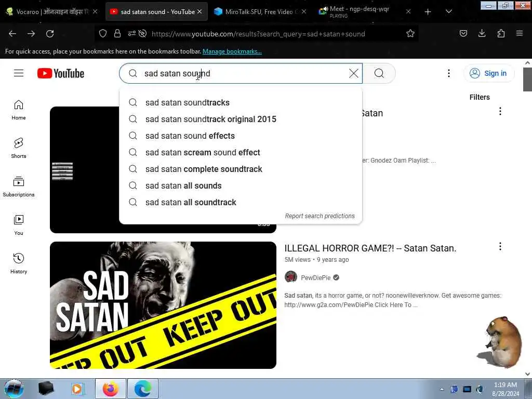Click Report search predictions link
The width and height of the screenshot is (532, 399).
coord(320,216)
